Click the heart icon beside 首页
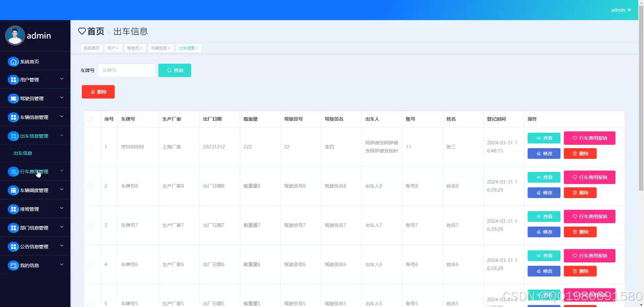The height and width of the screenshot is (307, 644). [82, 31]
